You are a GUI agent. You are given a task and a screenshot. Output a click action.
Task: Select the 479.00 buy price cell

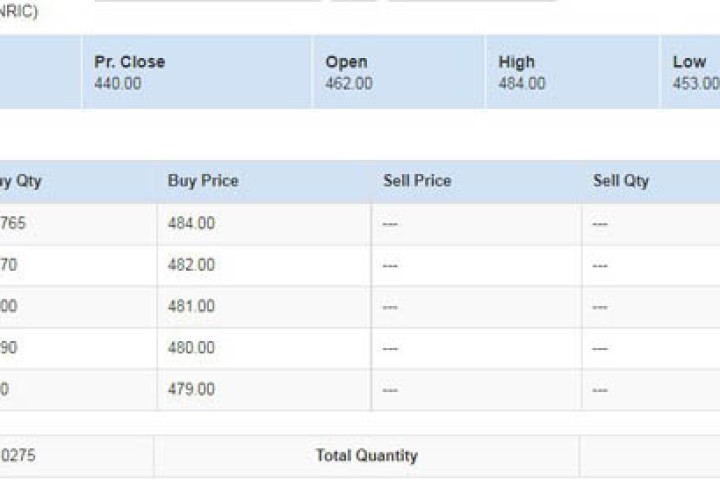pyautogui.click(x=191, y=389)
